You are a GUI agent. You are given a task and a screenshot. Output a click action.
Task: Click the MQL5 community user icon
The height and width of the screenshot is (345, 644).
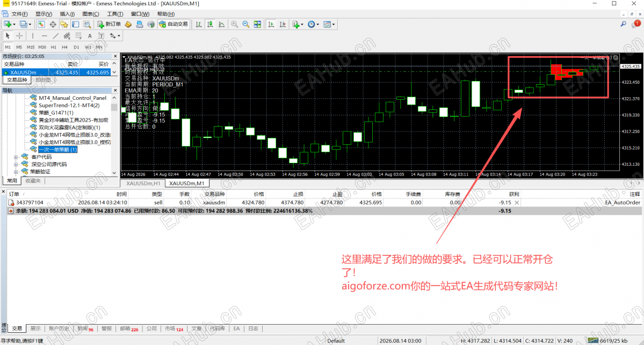point(140,24)
